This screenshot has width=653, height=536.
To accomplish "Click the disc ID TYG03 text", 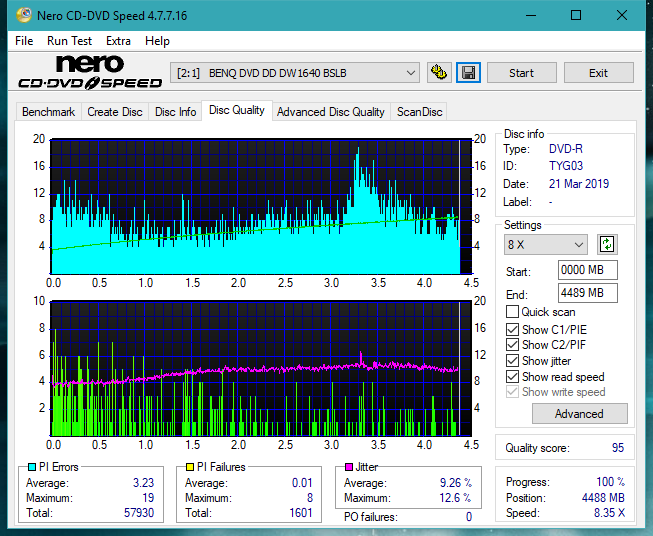I will coord(566,166).
